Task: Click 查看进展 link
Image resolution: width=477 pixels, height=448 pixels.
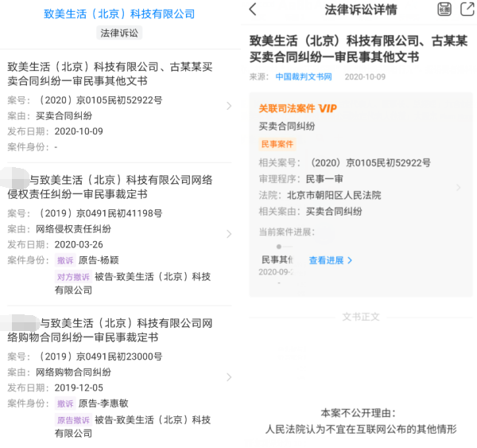Action: pyautogui.click(x=331, y=260)
